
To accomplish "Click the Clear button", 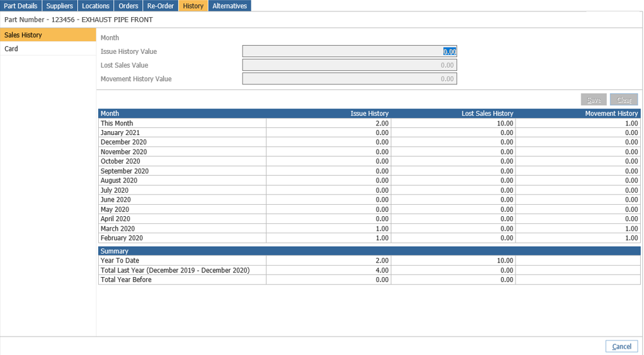I will pos(624,100).
